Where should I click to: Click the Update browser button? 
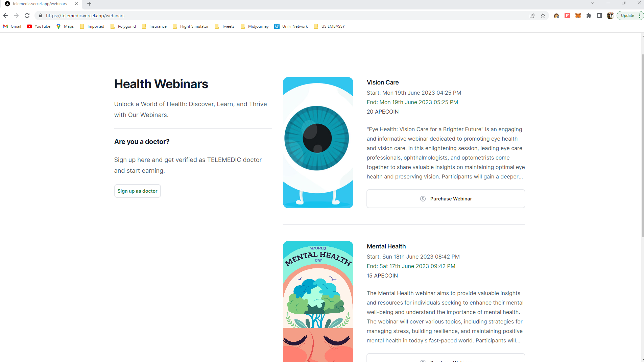pos(628,16)
